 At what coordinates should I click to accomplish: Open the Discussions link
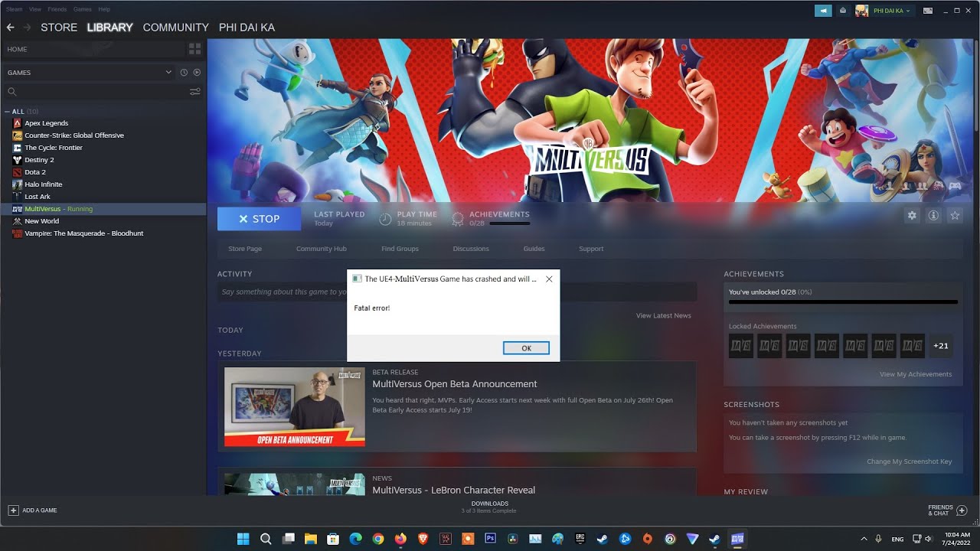click(471, 249)
